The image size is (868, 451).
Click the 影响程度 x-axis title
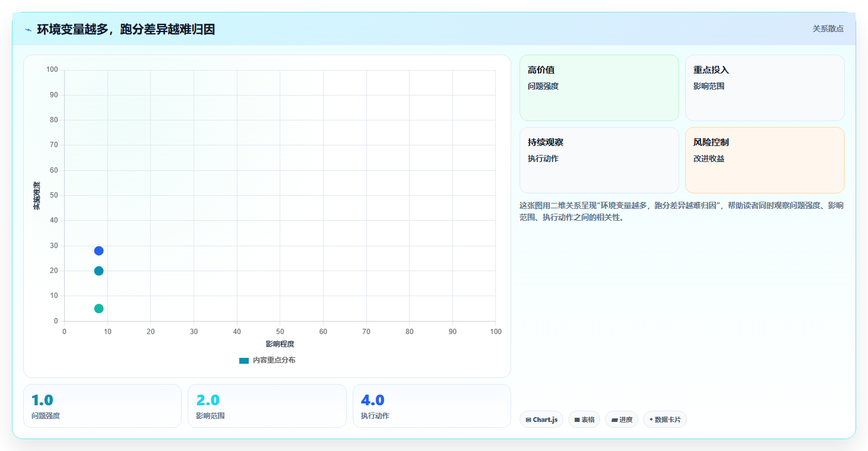(280, 344)
